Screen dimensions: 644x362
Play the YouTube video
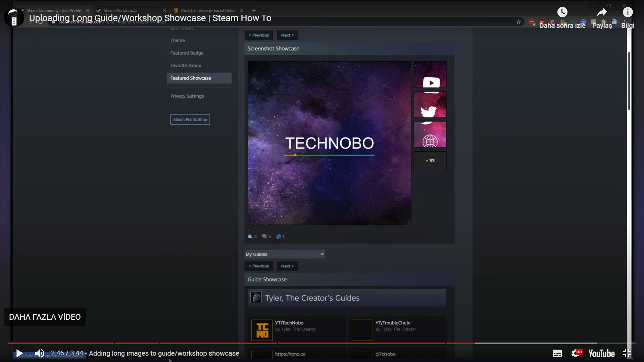click(19, 353)
